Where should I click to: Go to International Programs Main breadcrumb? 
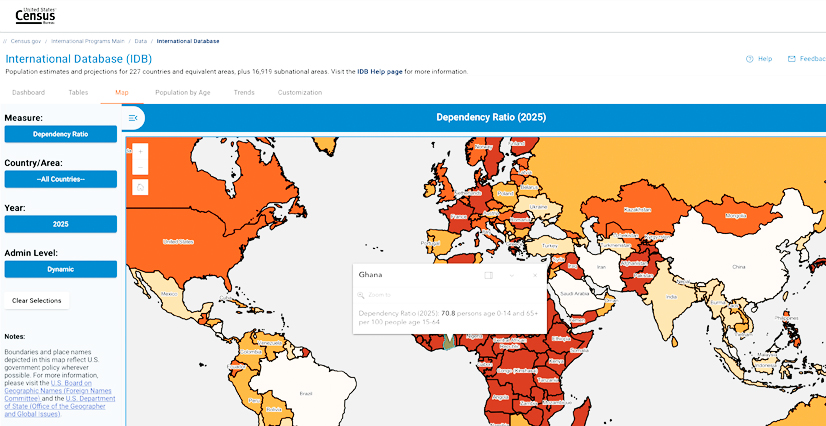coord(87,41)
